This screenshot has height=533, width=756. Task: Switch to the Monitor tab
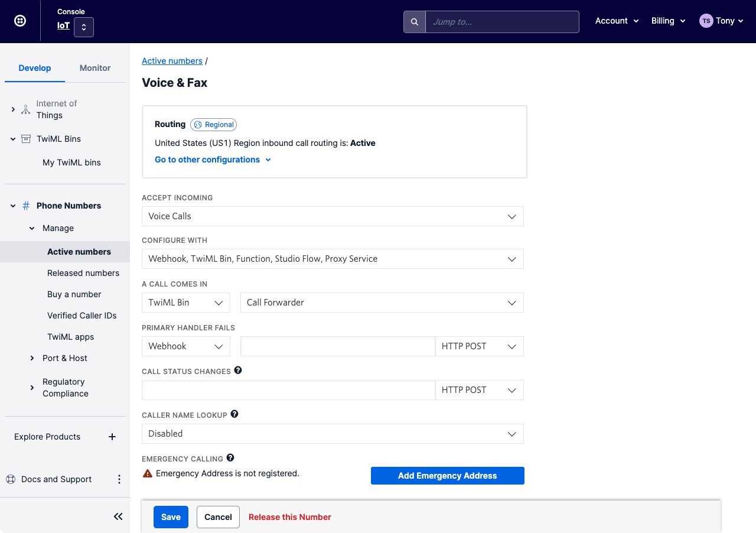pos(94,68)
